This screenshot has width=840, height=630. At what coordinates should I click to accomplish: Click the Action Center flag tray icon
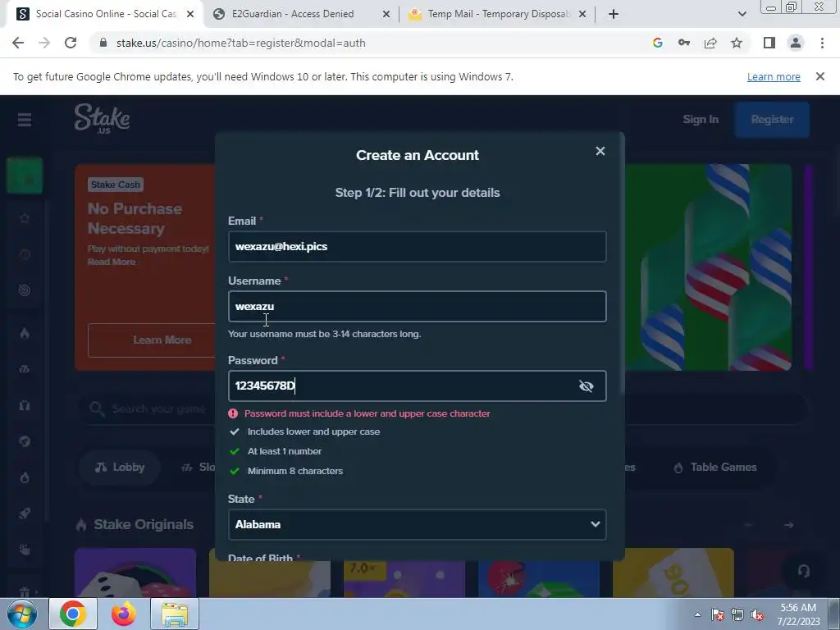(718, 615)
